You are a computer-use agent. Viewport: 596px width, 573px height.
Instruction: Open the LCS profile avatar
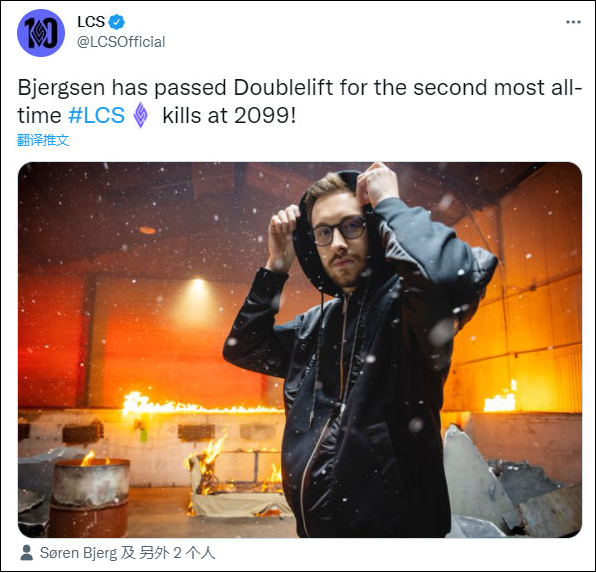41,33
